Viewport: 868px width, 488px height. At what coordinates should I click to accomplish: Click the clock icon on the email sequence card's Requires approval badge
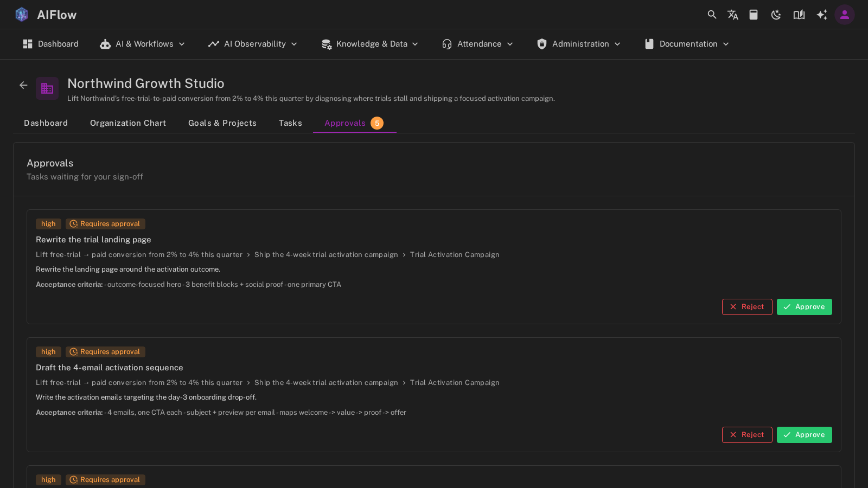[x=74, y=352]
